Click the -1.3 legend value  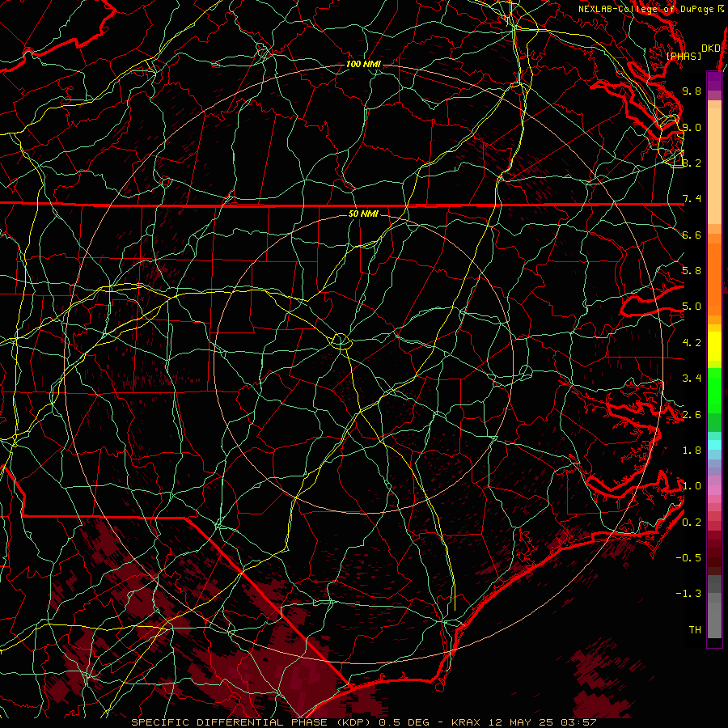coord(688,594)
